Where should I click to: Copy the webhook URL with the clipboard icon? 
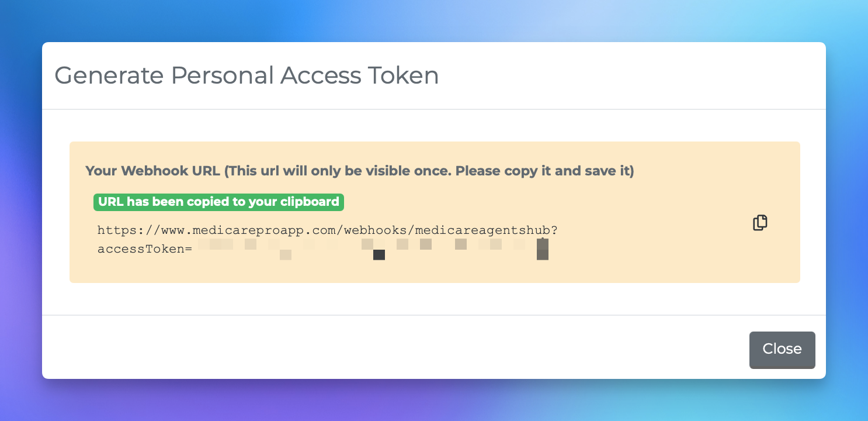(x=760, y=223)
